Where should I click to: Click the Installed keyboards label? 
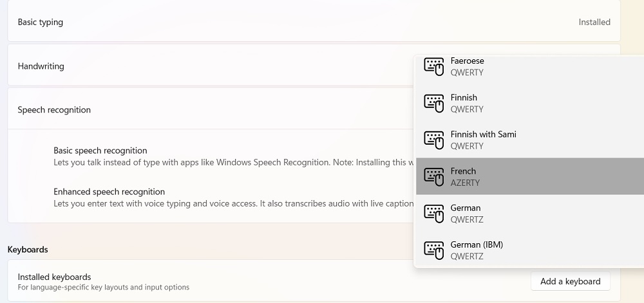tap(54, 277)
